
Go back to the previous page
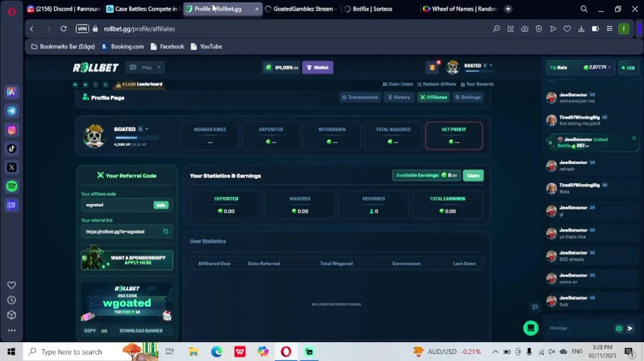click(x=32, y=29)
